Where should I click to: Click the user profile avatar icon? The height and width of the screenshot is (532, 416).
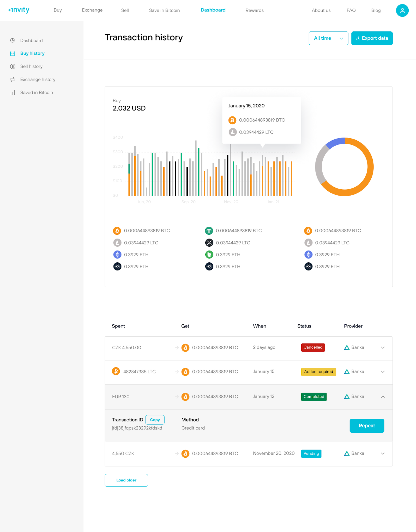pyautogui.click(x=402, y=10)
